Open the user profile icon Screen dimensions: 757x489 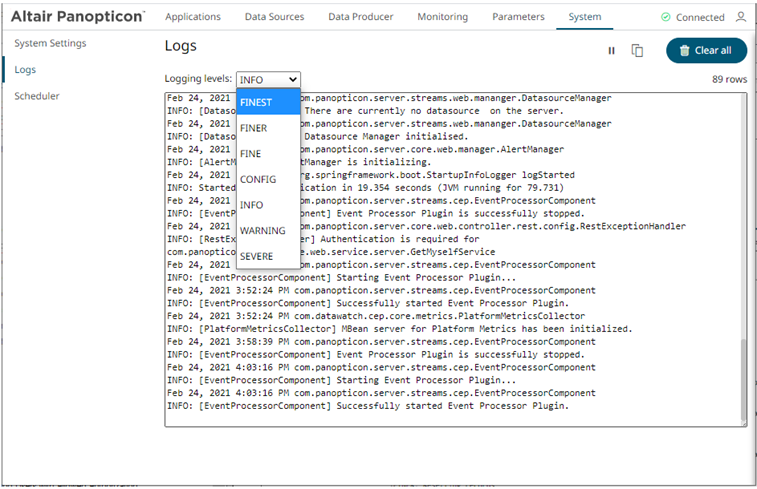[x=741, y=17]
